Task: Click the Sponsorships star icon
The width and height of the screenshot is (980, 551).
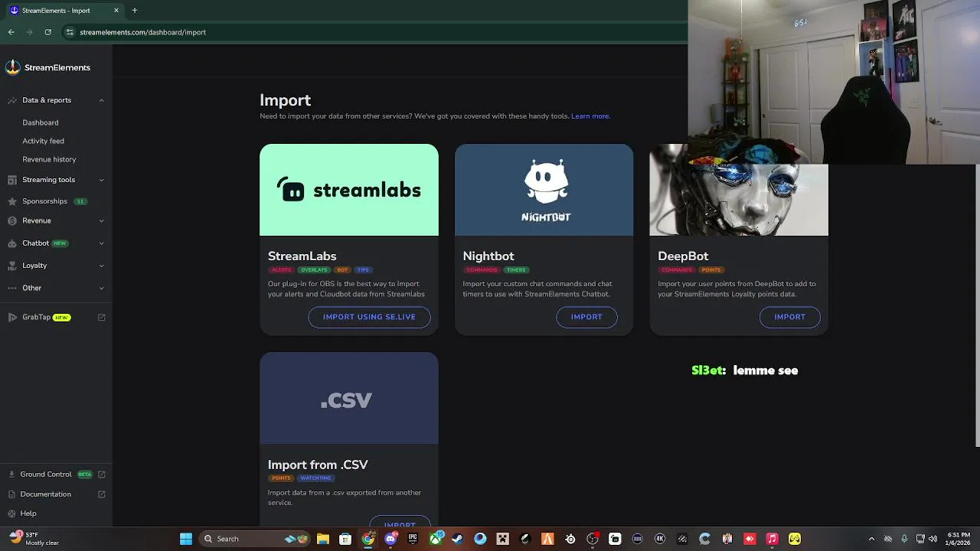Action: pyautogui.click(x=12, y=201)
